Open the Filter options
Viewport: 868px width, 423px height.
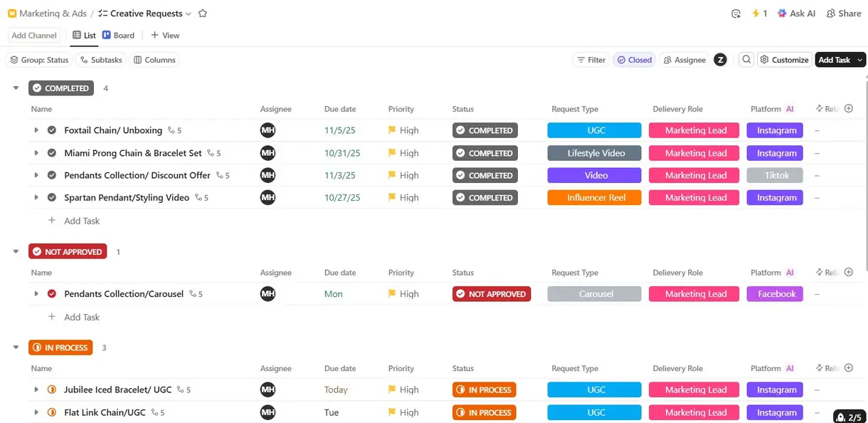click(x=591, y=60)
